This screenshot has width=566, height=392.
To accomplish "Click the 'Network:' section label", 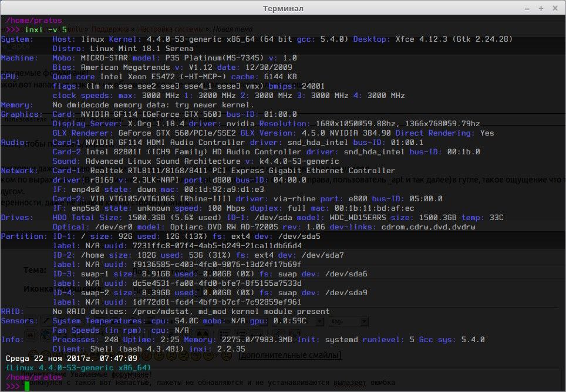I will point(19,170).
